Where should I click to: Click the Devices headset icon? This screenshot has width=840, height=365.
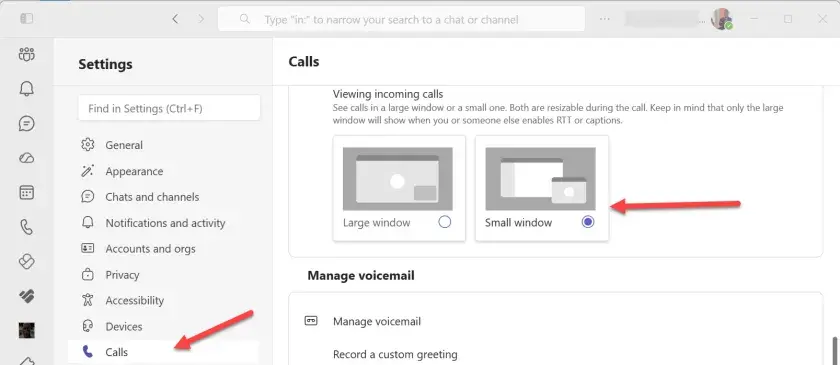point(87,326)
